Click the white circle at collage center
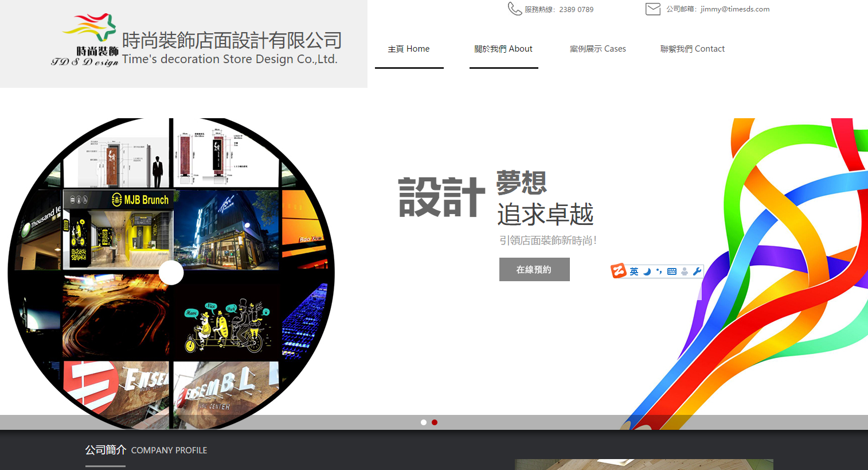This screenshot has width=868, height=470. [x=171, y=274]
